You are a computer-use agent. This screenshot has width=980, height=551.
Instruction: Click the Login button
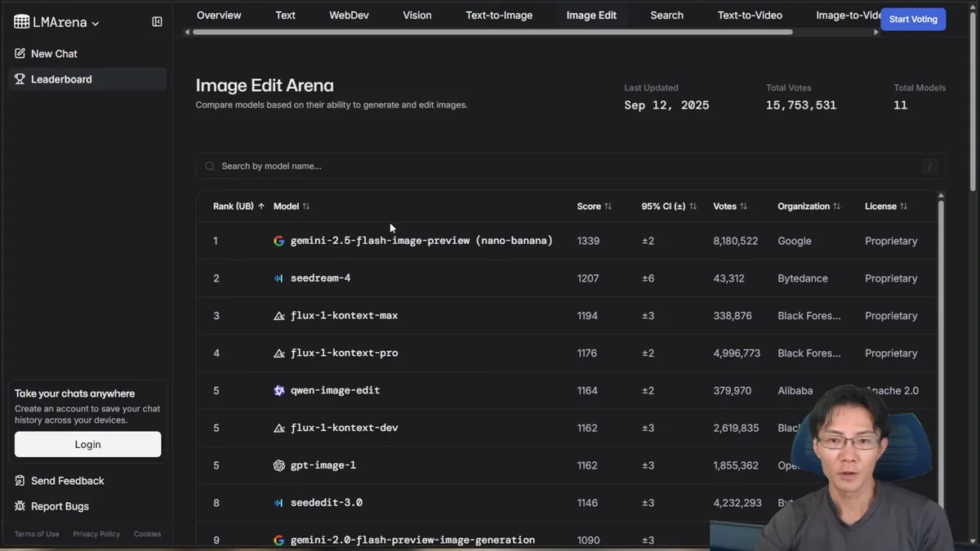(x=87, y=444)
